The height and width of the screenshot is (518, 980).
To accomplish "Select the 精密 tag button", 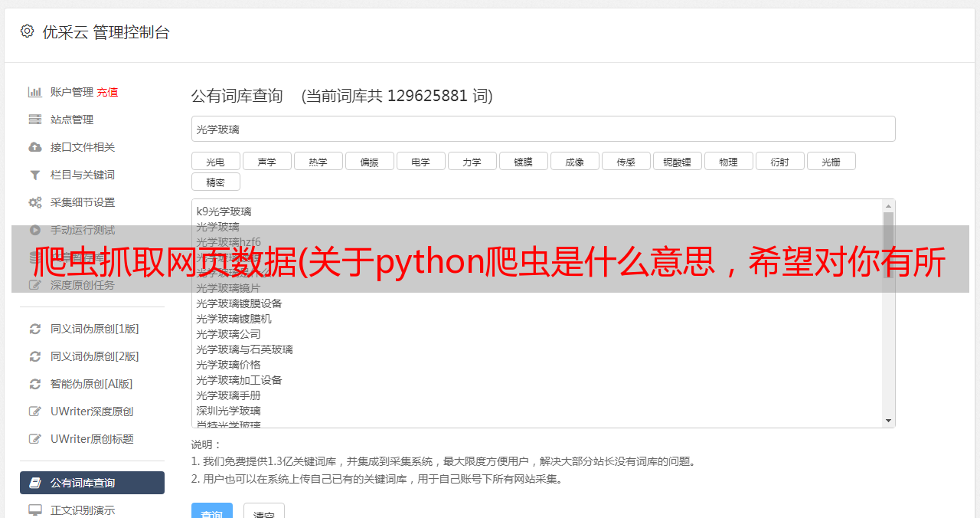I will coord(216,182).
